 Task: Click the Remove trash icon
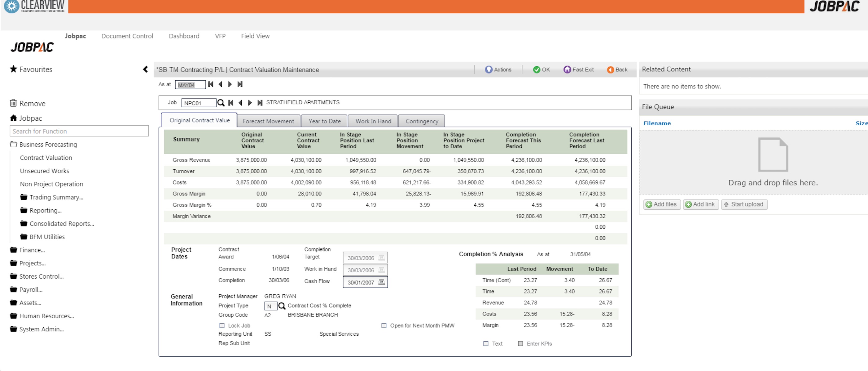pos(13,103)
